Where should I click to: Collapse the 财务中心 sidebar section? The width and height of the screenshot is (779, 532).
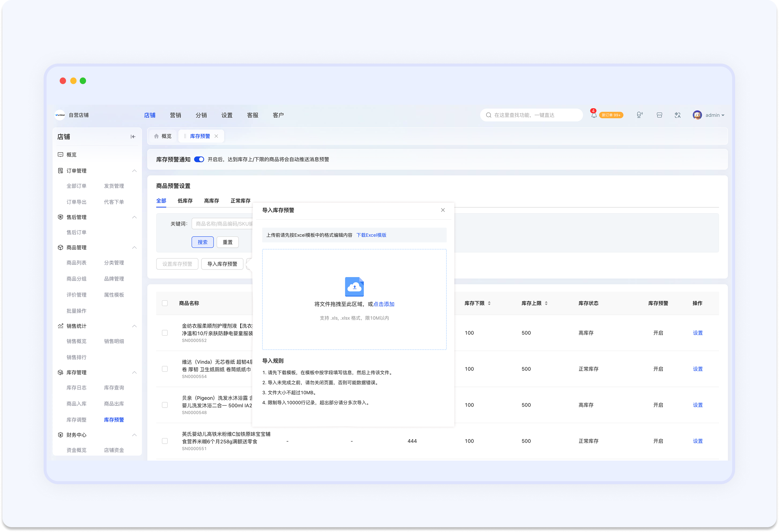(x=134, y=435)
